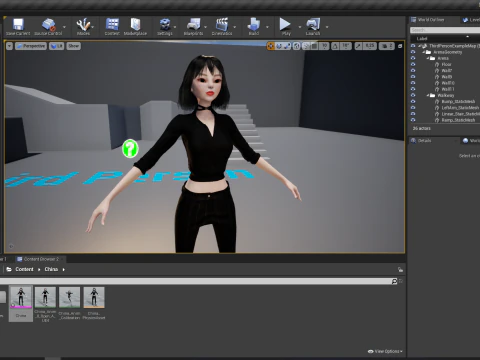Select the Floor actor in outliner

[x=446, y=64]
